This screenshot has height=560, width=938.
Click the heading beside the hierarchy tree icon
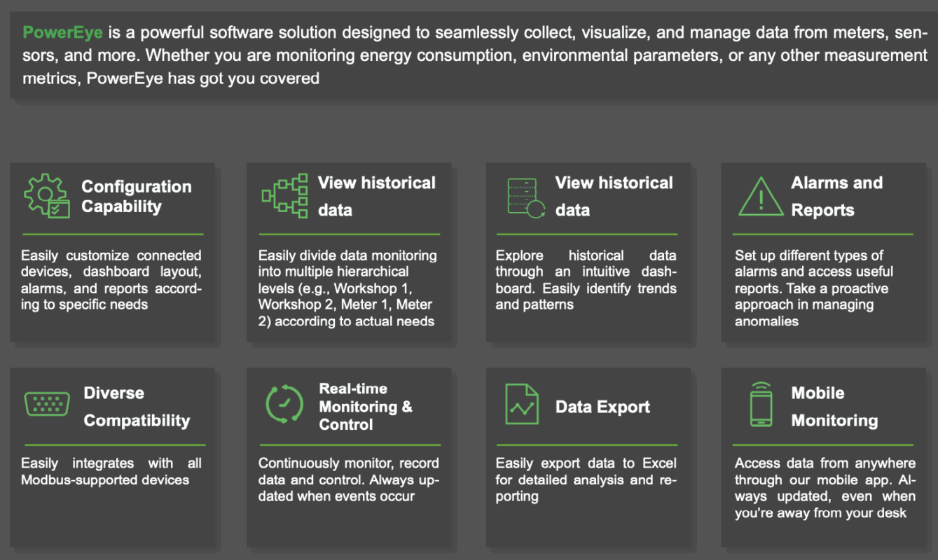coord(376,197)
